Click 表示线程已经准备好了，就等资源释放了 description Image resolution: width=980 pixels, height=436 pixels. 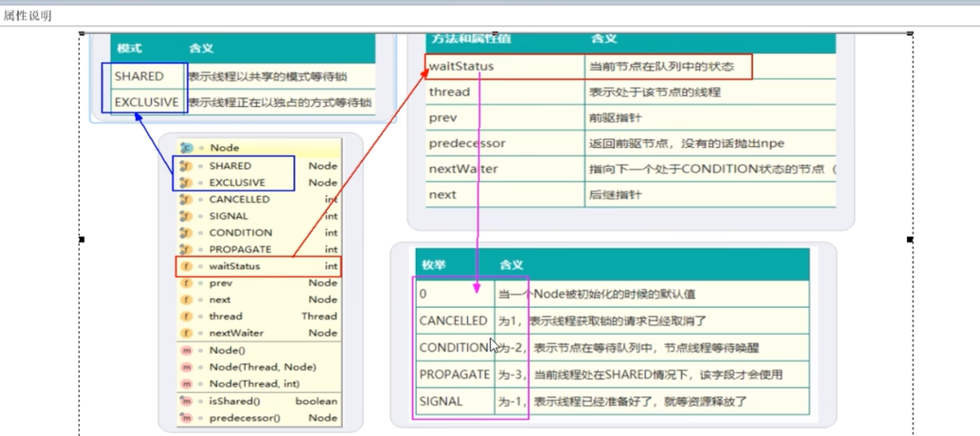pos(640,401)
